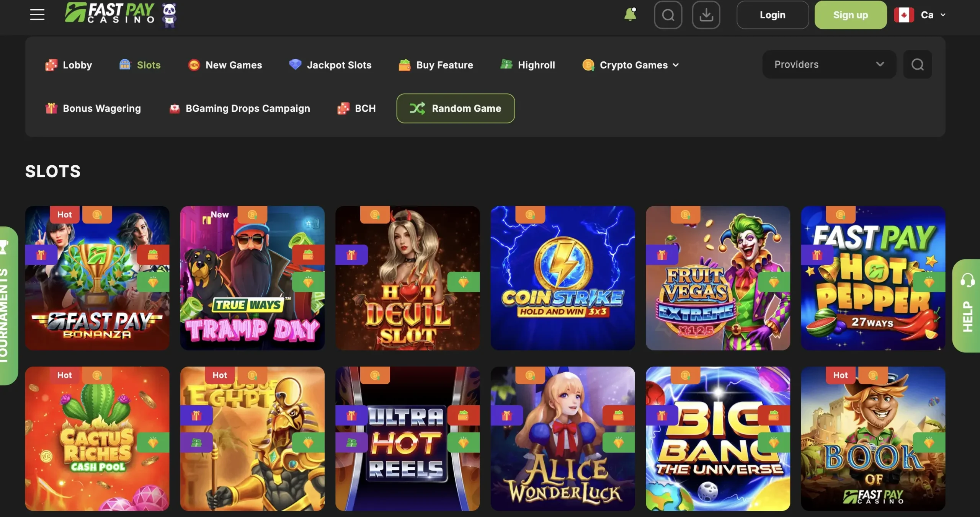The width and height of the screenshot is (980, 517).
Task: Click Hot label on Book of Fast Pay
Action: (841, 375)
